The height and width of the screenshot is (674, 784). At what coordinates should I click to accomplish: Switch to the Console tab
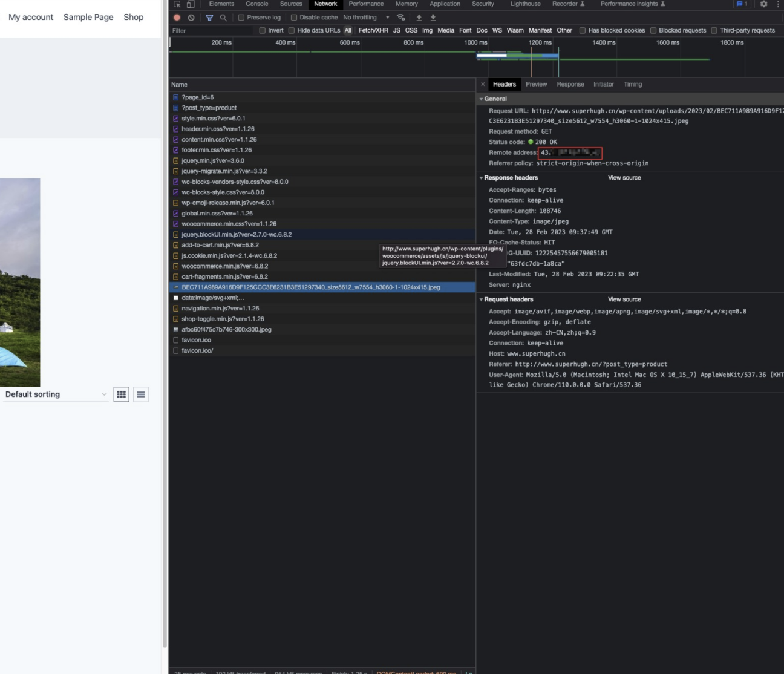click(256, 4)
